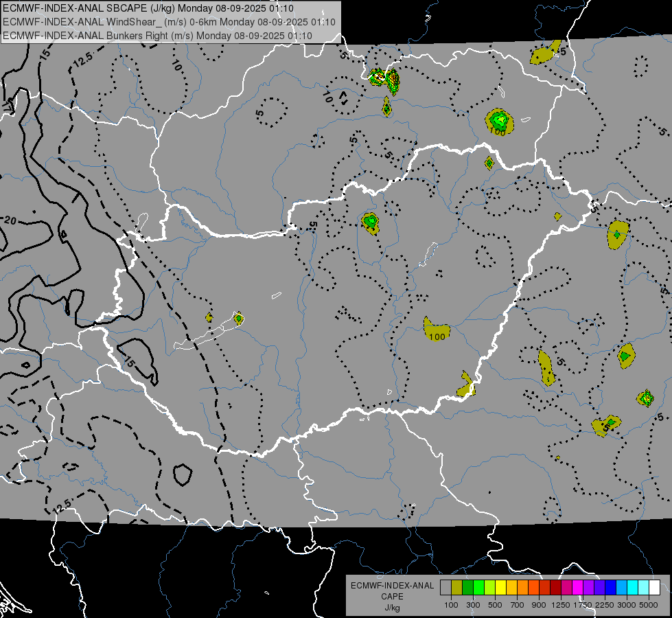The height and width of the screenshot is (618, 672).
Task: Click the Bunkers Right (m/s) header line
Action: [157, 36]
